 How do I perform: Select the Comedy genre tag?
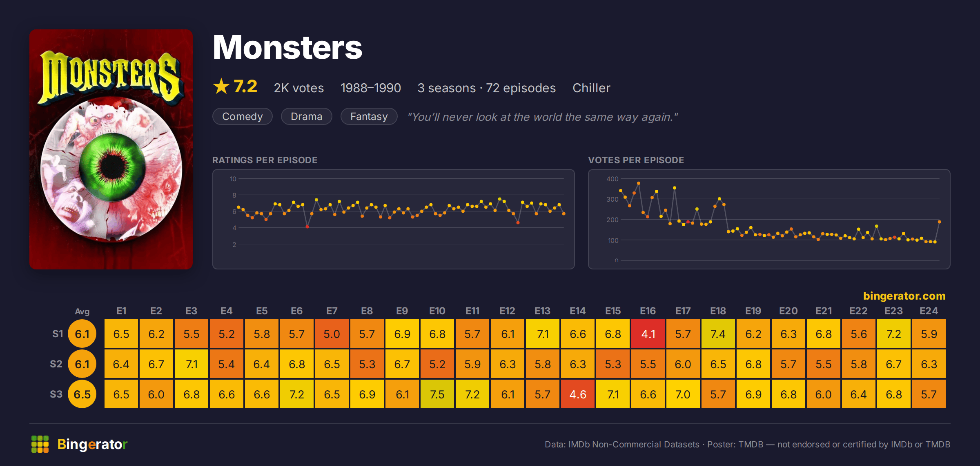coord(243,116)
